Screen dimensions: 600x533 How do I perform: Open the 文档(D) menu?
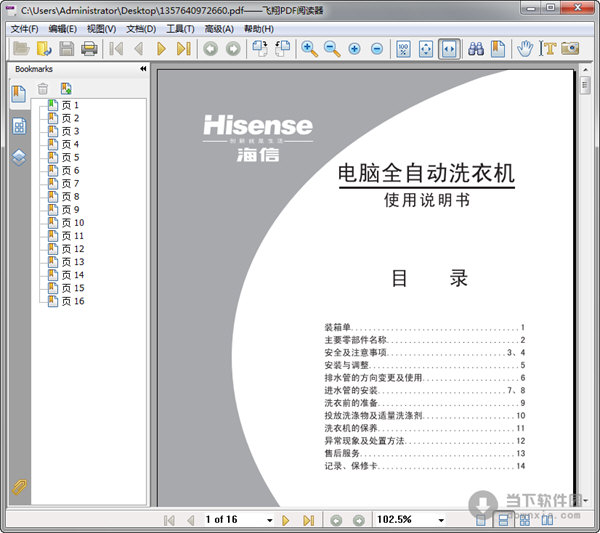pos(141,29)
